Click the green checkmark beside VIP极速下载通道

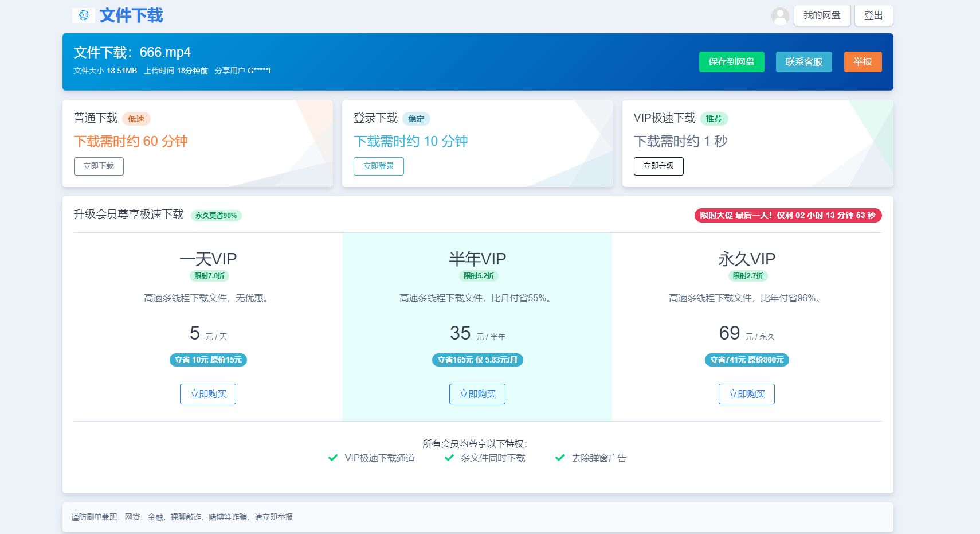click(x=332, y=458)
